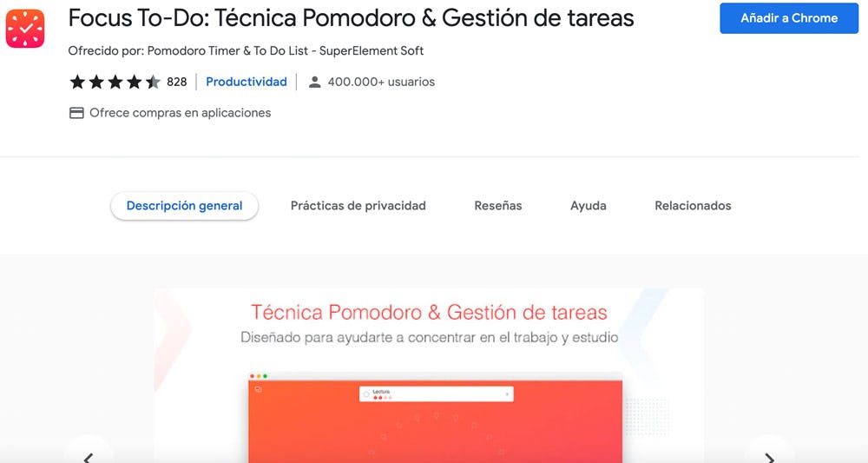Image resolution: width=868 pixels, height=463 pixels.
Task: Click the Añadir a Chrome button
Action: [x=789, y=18]
